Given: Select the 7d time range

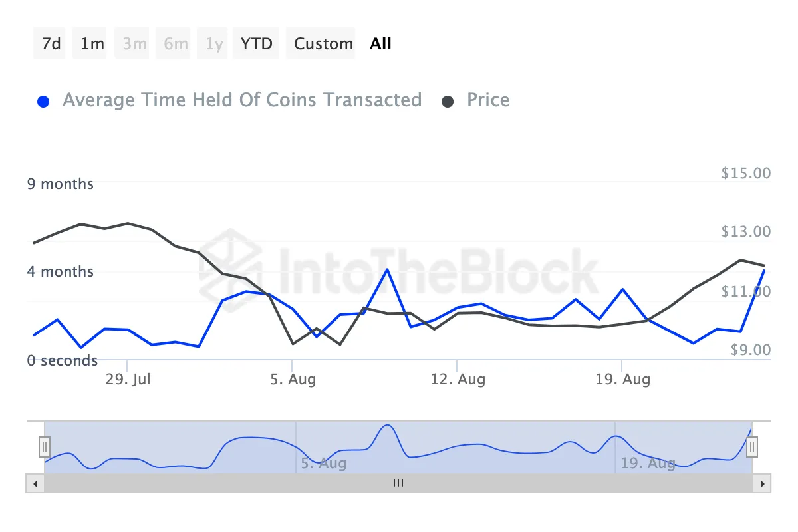Looking at the screenshot, I should coord(51,44).
